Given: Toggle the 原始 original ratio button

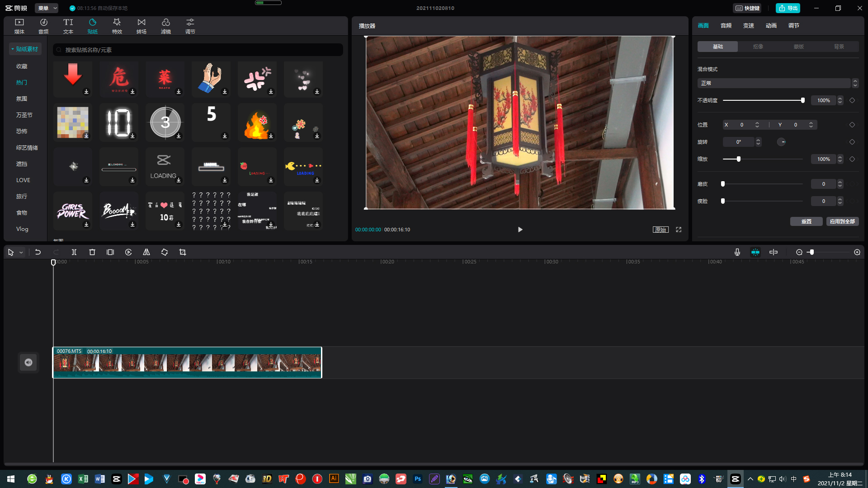Looking at the screenshot, I should pyautogui.click(x=660, y=230).
